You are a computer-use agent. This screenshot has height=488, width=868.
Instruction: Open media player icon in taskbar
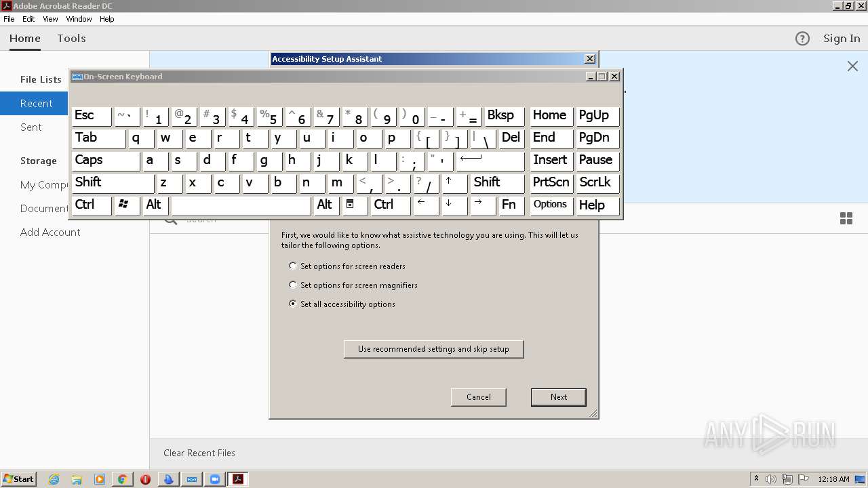coord(100,479)
